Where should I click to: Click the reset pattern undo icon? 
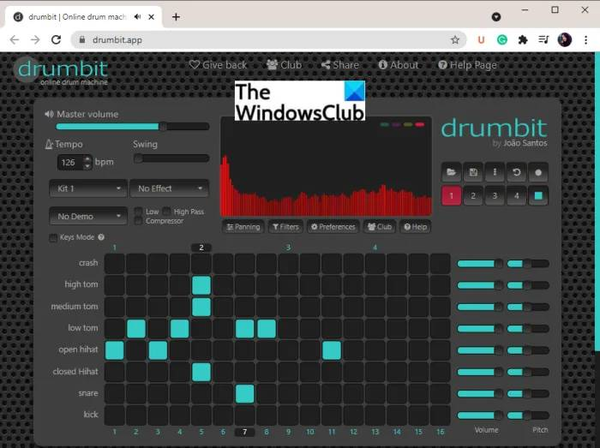tap(517, 173)
